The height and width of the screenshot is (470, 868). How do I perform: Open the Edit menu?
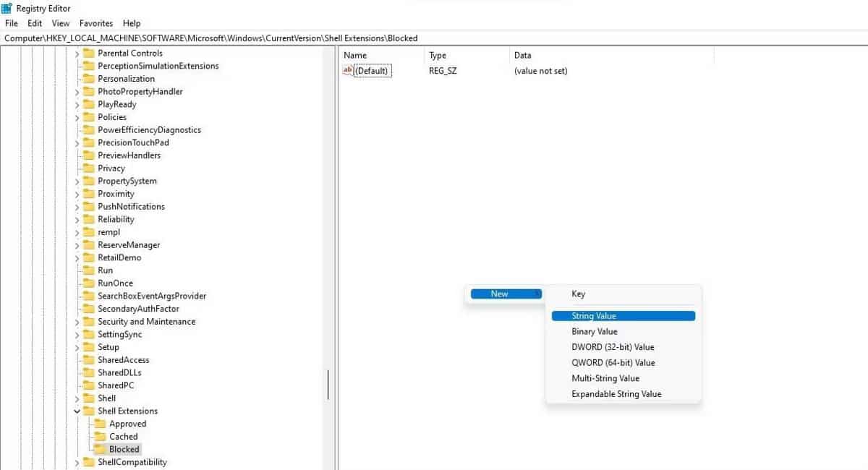click(34, 23)
